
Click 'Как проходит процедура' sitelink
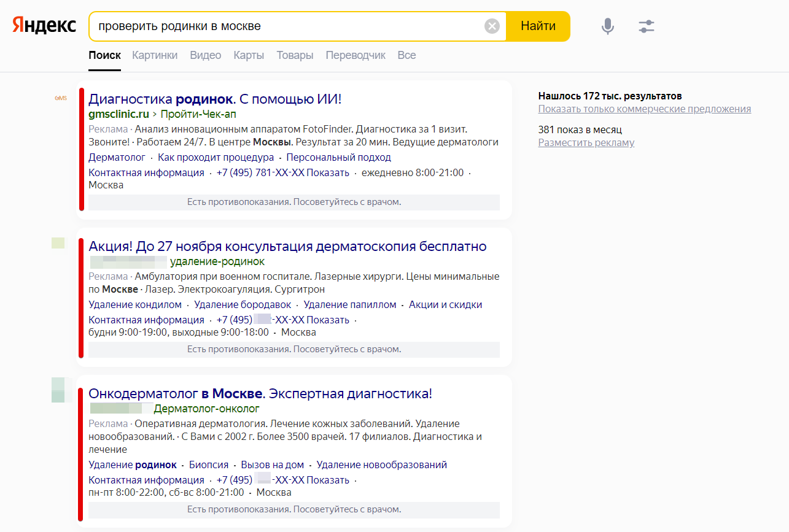216,157
